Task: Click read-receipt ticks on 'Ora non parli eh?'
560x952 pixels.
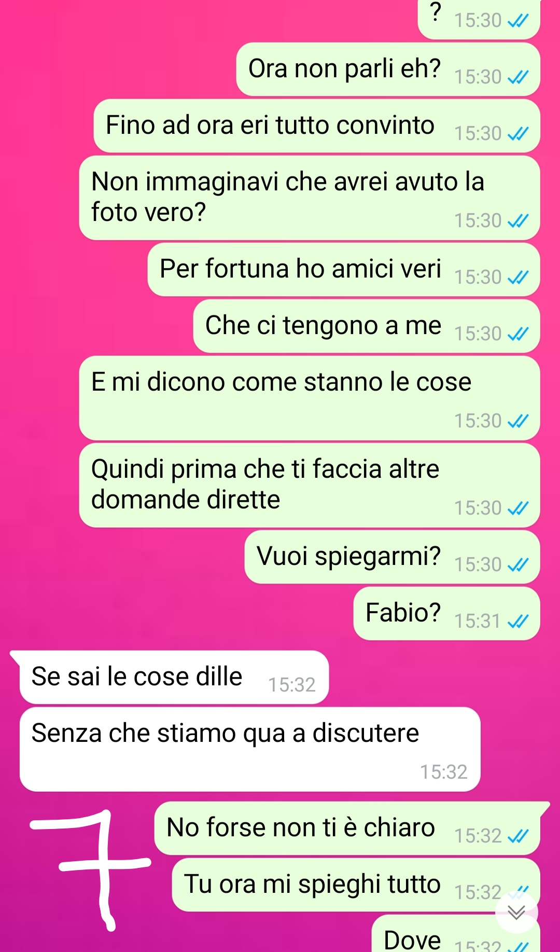Action: tap(517, 77)
